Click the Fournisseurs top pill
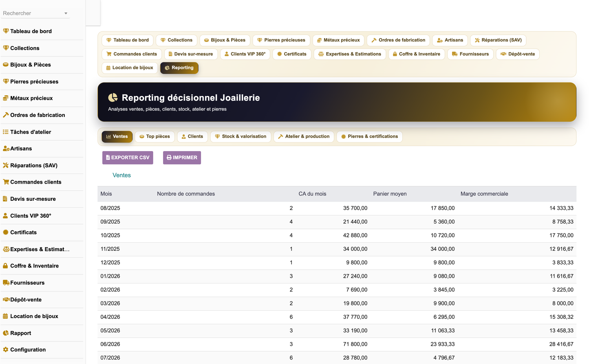589x364 pixels. 470,54
